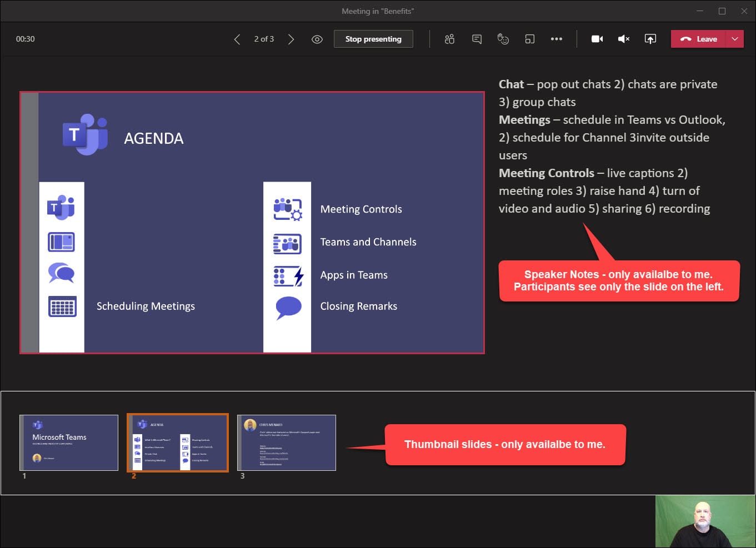The width and height of the screenshot is (756, 548).
Task: Open the meeting chat conversation
Action: [x=477, y=39]
